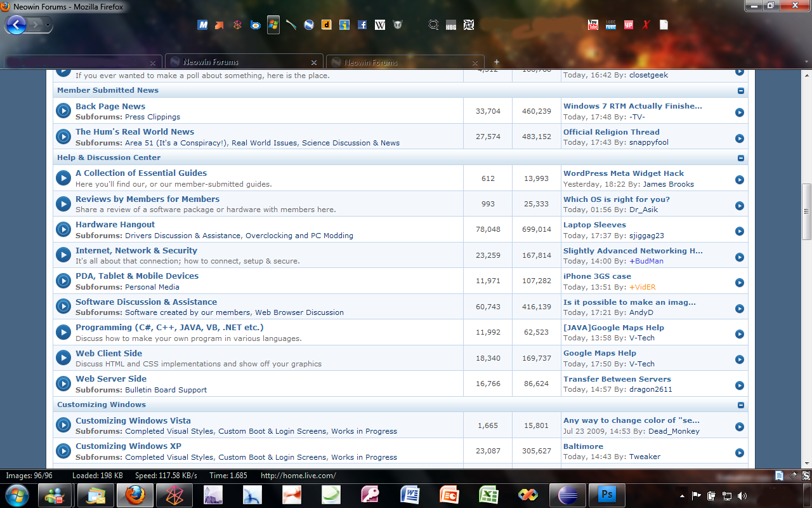Open the YouTube bookmark icon
The height and width of the screenshot is (508, 812).
[593, 24]
